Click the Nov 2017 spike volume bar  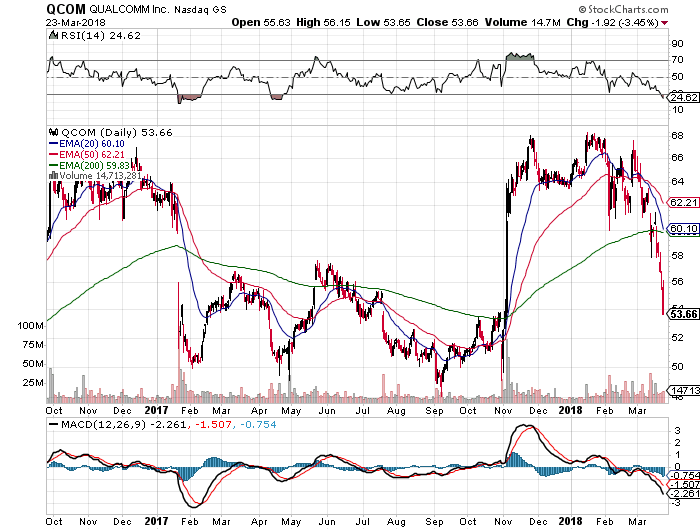point(508,371)
